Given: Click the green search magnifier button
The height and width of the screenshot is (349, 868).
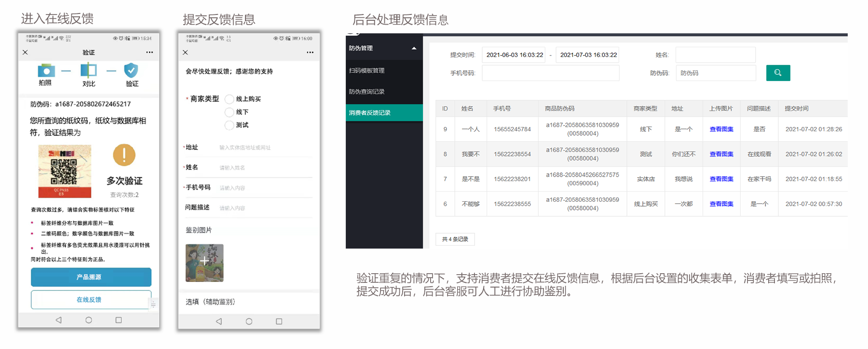Looking at the screenshot, I should point(778,73).
